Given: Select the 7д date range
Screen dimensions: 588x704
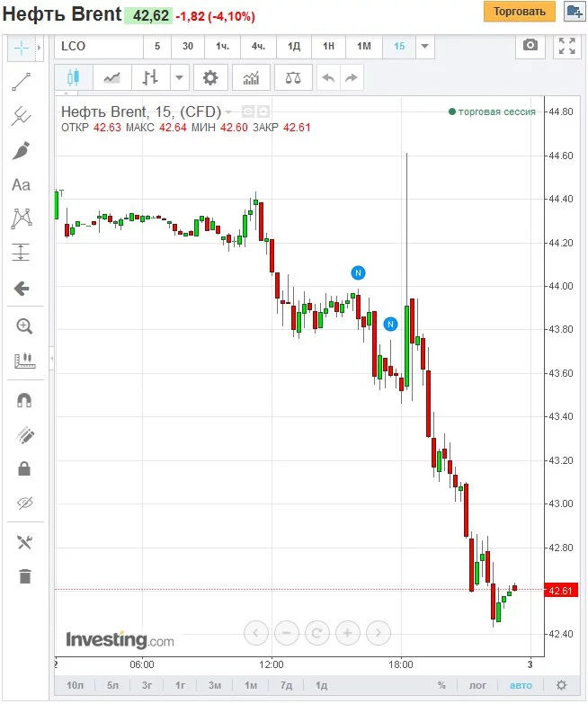Looking at the screenshot, I should coord(286,686).
